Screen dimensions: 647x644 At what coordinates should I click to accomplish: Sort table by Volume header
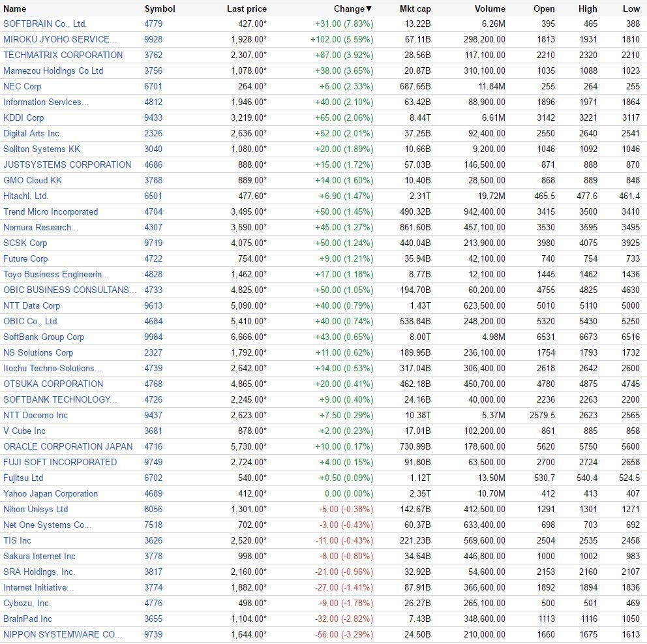[490, 8]
